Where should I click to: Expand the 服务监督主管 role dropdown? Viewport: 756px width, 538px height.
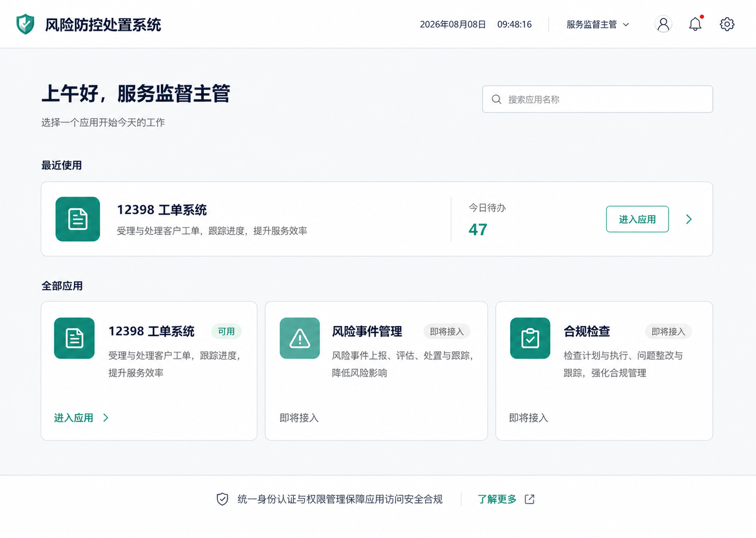(x=598, y=24)
